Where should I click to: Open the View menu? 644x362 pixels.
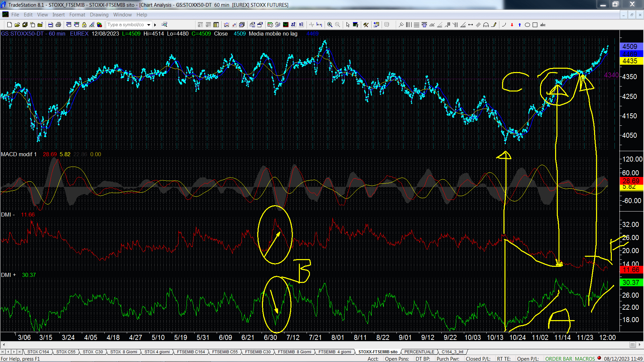point(42,15)
